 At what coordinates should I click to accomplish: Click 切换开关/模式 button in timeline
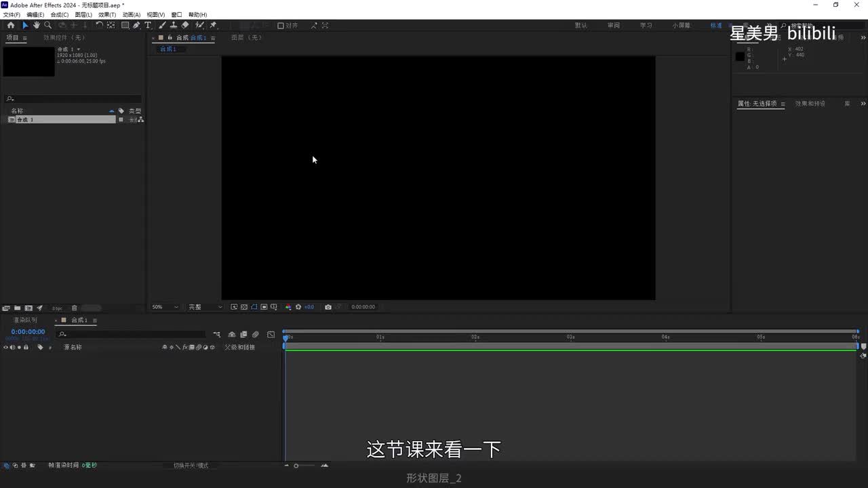[x=191, y=466]
